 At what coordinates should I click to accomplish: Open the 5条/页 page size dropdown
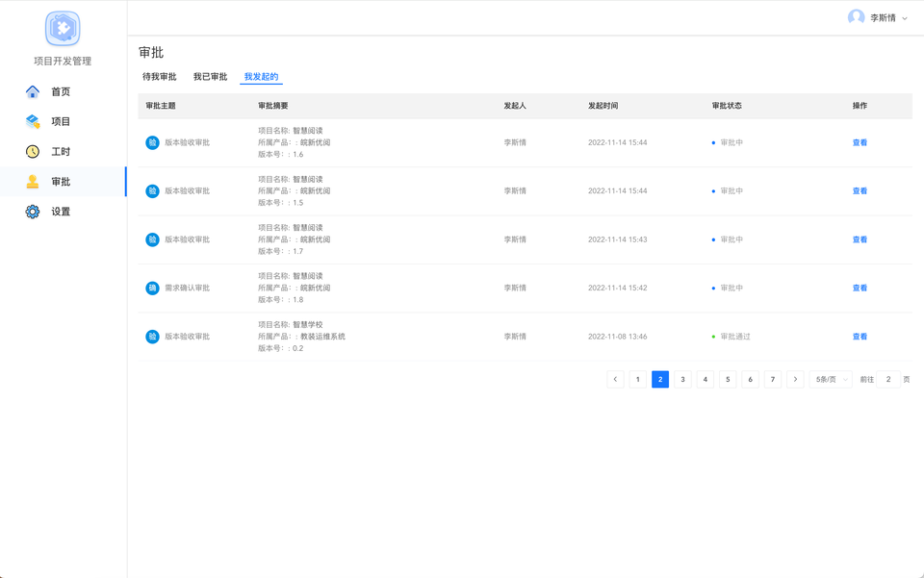pos(831,380)
